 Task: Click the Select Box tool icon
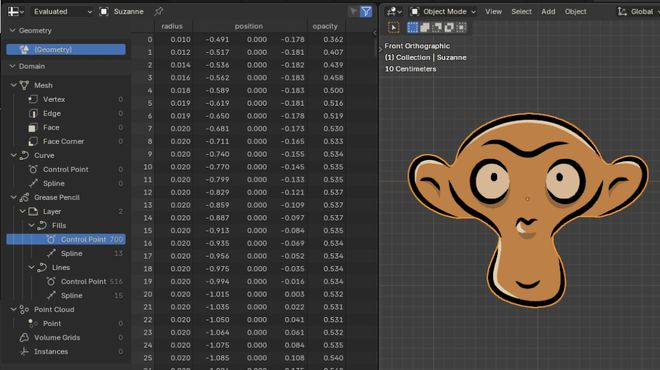pyautogui.click(x=394, y=28)
